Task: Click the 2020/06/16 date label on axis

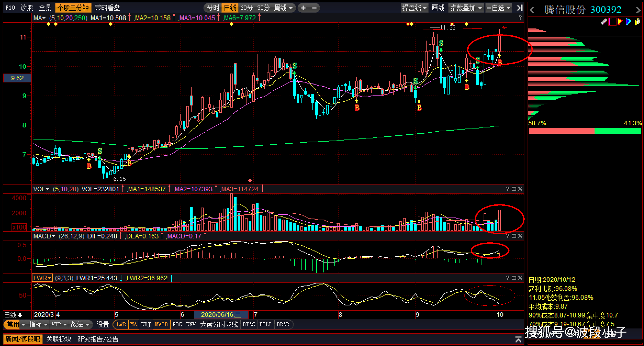Action: pyautogui.click(x=221, y=315)
